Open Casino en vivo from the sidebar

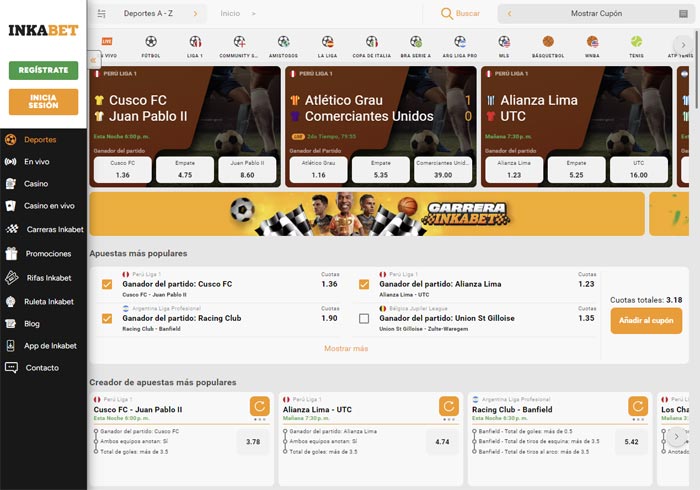[x=43, y=206]
